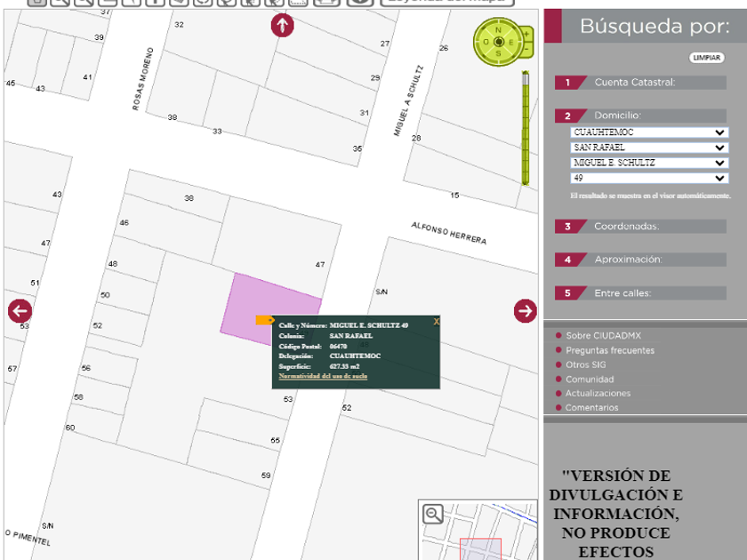Pan the map west with the left arrow
This screenshot has height=560, width=747.
[x=20, y=311]
